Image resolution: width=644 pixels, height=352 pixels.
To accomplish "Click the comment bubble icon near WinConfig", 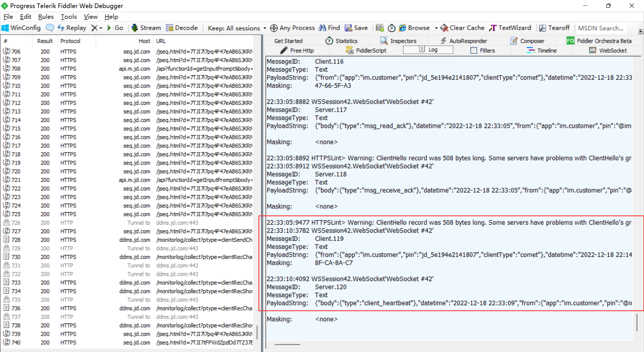I will tap(50, 28).
